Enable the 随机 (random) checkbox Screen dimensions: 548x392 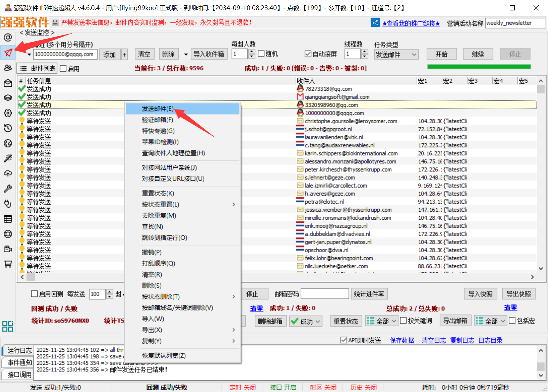(x=261, y=54)
